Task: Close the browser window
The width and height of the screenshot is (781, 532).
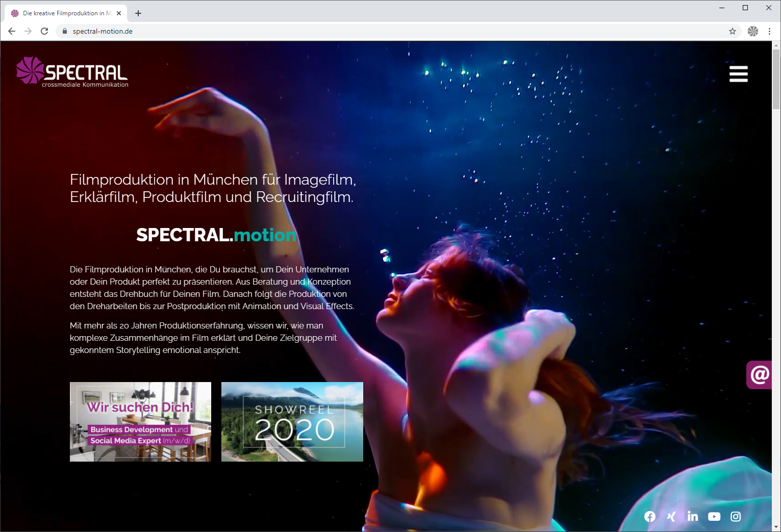Action: point(769,8)
